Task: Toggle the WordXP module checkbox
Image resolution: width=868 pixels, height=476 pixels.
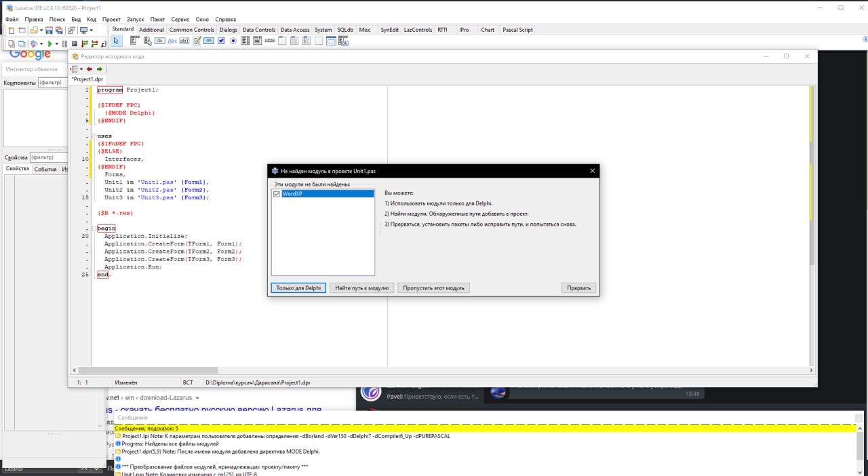Action: click(276, 194)
